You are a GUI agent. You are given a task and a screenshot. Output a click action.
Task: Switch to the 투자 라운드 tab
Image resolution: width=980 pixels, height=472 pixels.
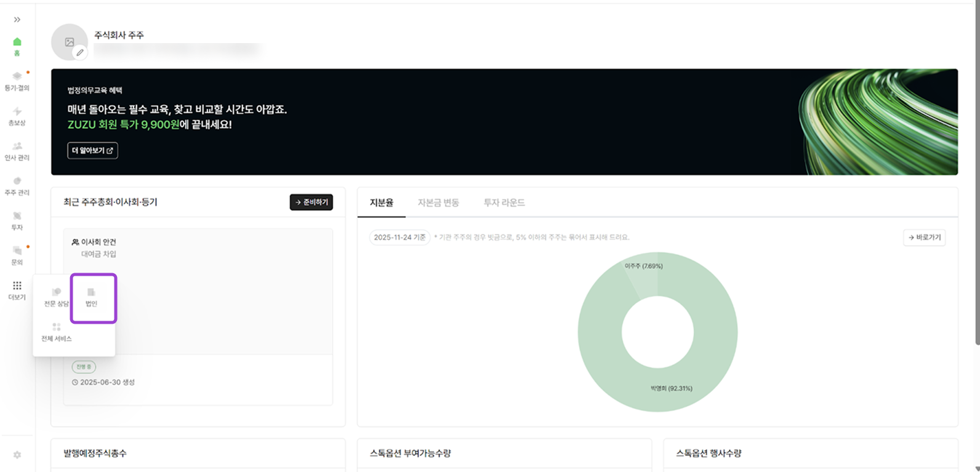click(x=504, y=202)
